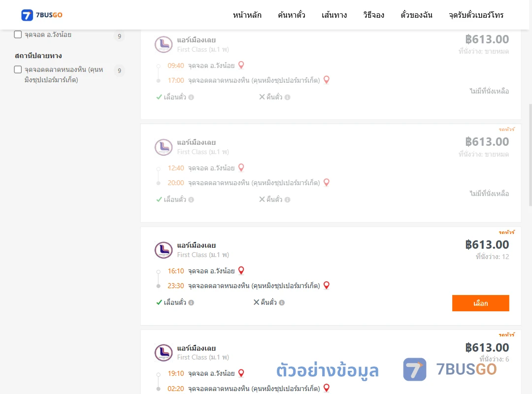The height and width of the screenshot is (394, 532).
Task: Open the 7BUSGO logo home link
Action: tap(42, 15)
